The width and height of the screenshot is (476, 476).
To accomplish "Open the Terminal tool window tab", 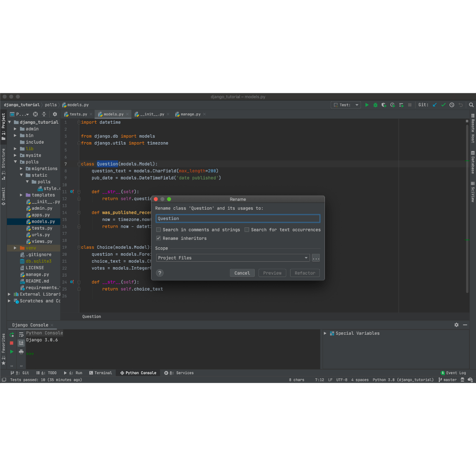I will tap(100, 373).
